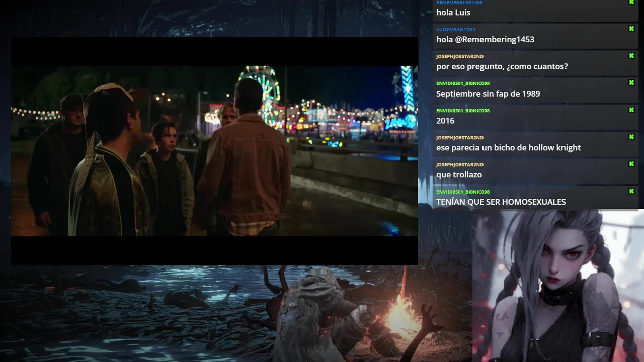The height and width of the screenshot is (362, 644).
Task: Click the Kick icon beside "hola @Remembering1453"
Action: coord(631,29)
